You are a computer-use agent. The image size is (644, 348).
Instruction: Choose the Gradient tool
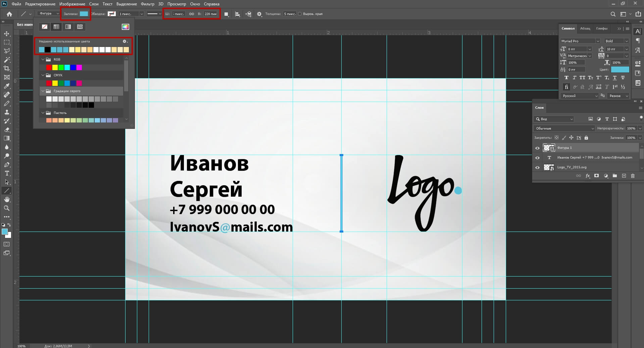pyautogui.click(x=7, y=138)
